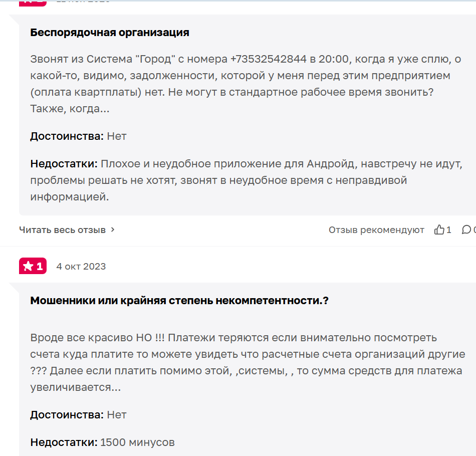The width and height of the screenshot is (476, 456).
Task: Click truncated text "увеличивается..." in second review
Action: (75, 388)
